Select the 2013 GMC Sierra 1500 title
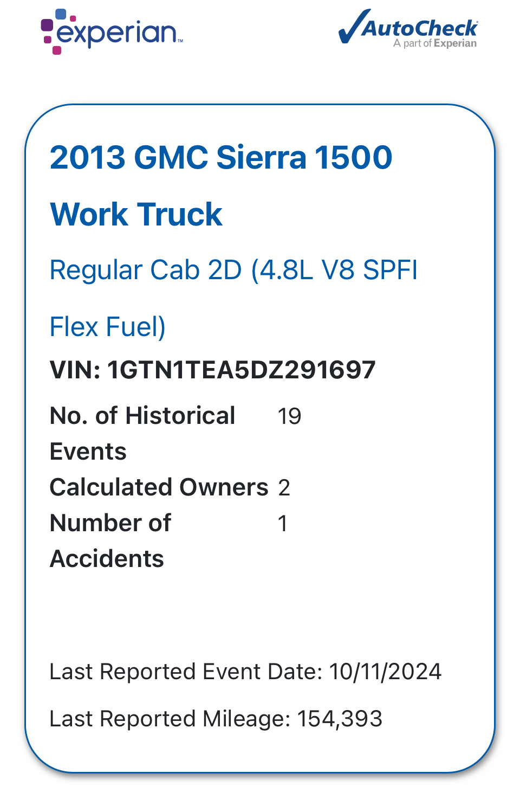 pyautogui.click(x=220, y=157)
